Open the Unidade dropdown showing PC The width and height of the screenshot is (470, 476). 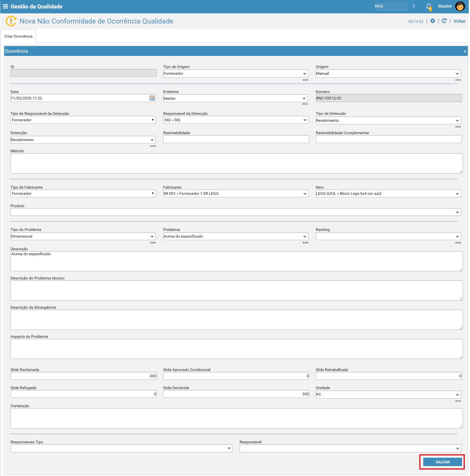coord(388,394)
